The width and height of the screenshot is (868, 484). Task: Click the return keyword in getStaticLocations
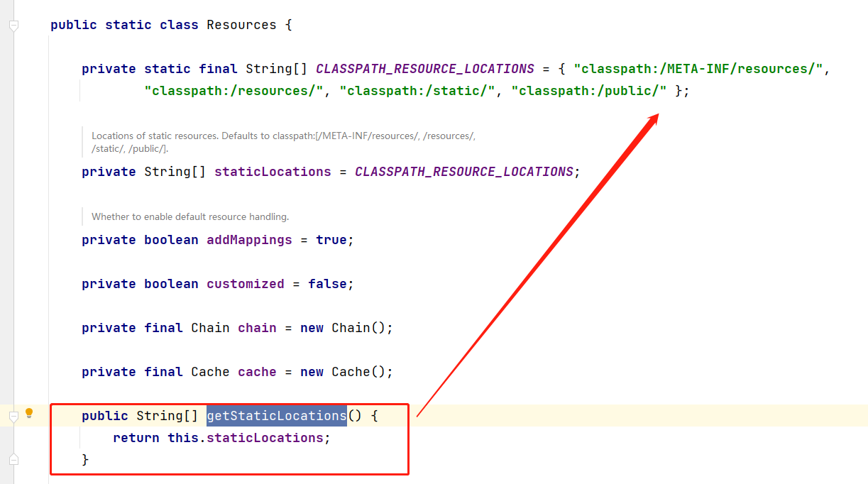pos(136,438)
